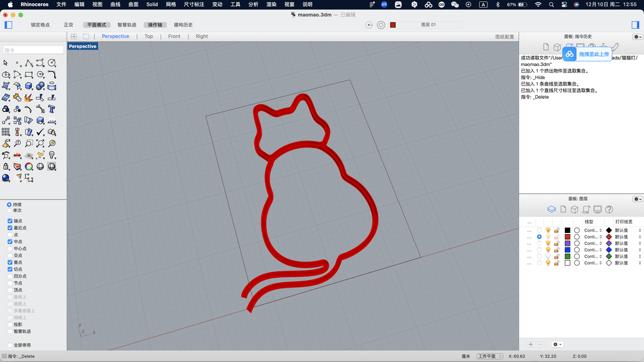Screen dimensions: 644x362
Task: Click the red car icon
Action: click(17, 155)
